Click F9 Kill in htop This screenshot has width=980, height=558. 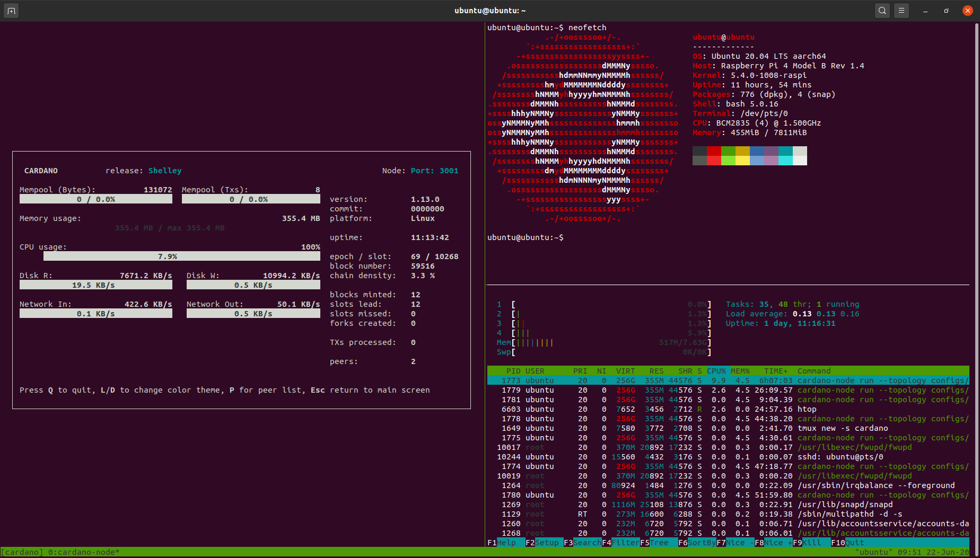811,543
